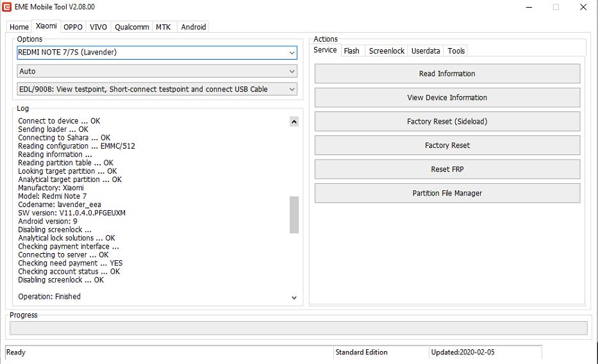Minimize the EME Mobile Tool window

click(x=529, y=7)
